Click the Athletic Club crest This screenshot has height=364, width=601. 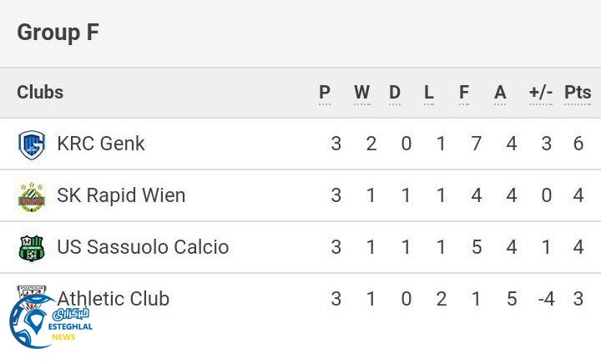[32, 293]
